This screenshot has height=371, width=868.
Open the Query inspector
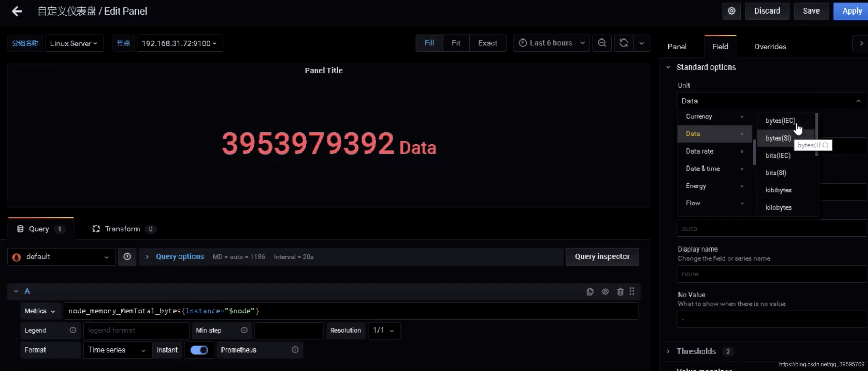pos(602,257)
